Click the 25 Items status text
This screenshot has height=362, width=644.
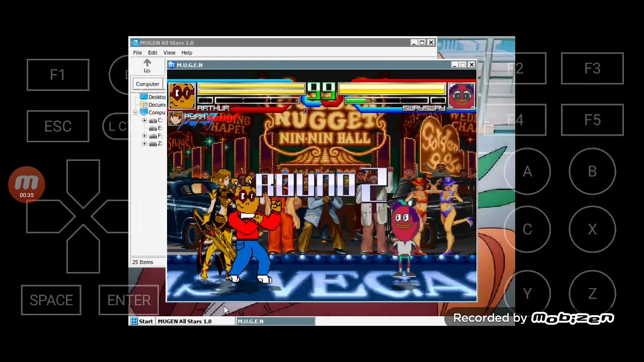pos(142,262)
